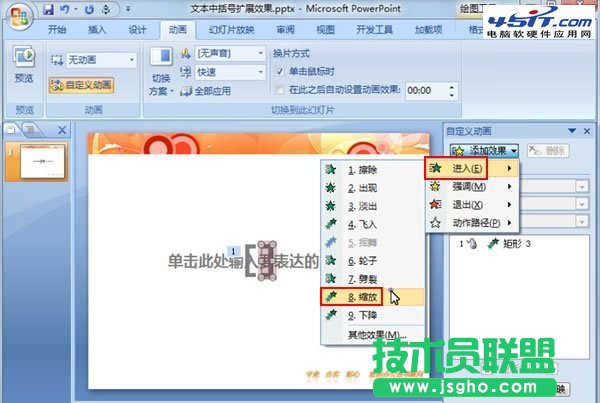The width and height of the screenshot is (600, 403).
Task: Open the 强调(M) submenu
Action: point(472,186)
